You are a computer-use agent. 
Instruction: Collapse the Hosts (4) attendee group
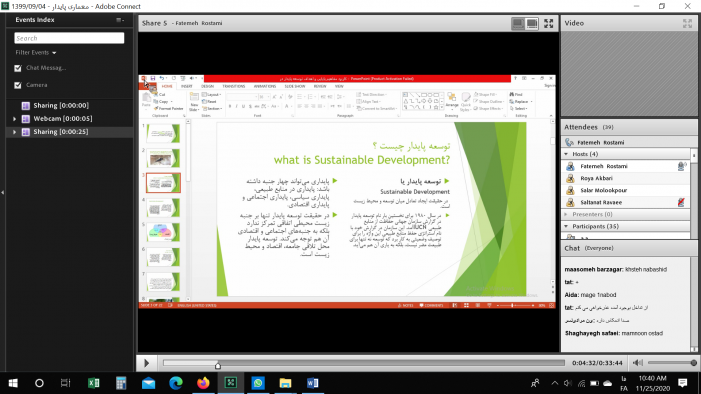[566, 154]
